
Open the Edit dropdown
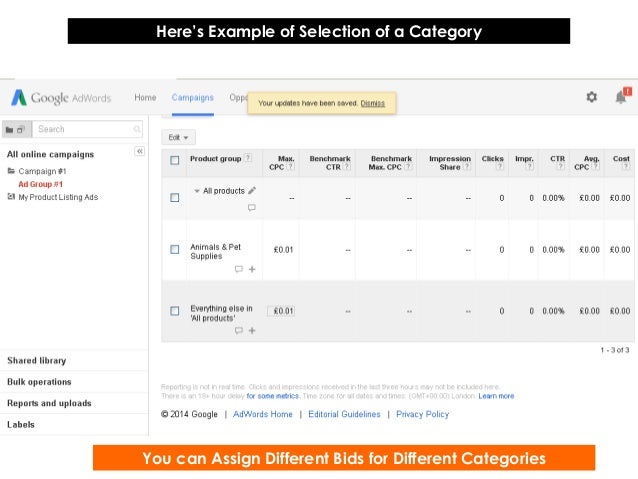pos(178,138)
